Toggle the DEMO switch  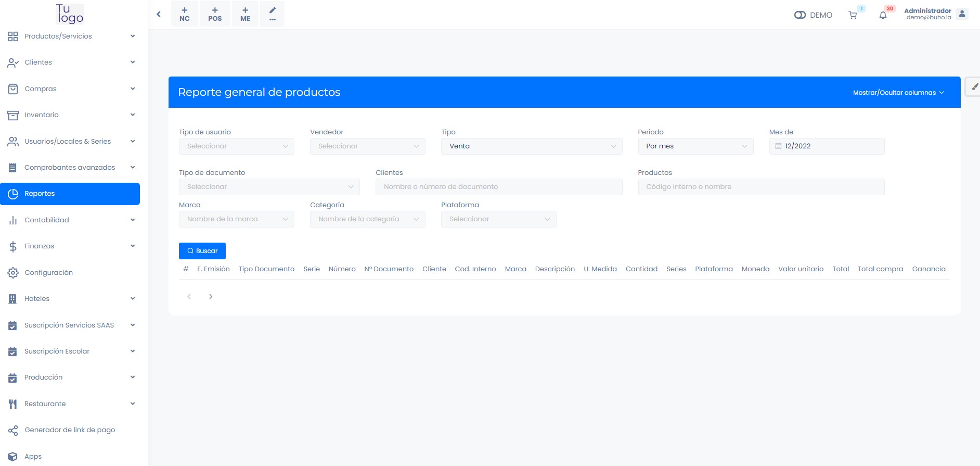pos(800,15)
